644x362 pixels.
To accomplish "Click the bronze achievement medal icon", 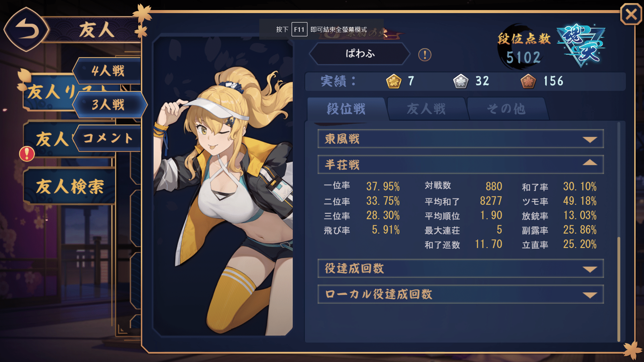I will point(528,81).
